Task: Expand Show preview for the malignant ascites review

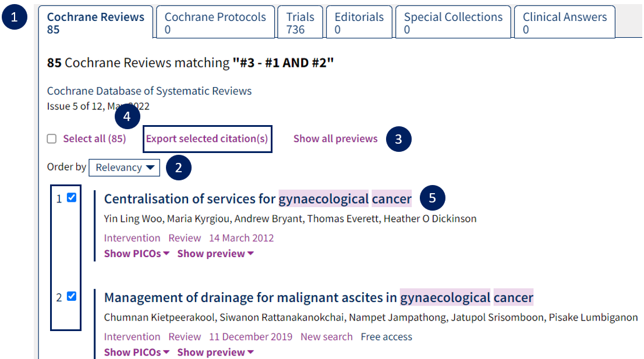Action: tap(215, 352)
